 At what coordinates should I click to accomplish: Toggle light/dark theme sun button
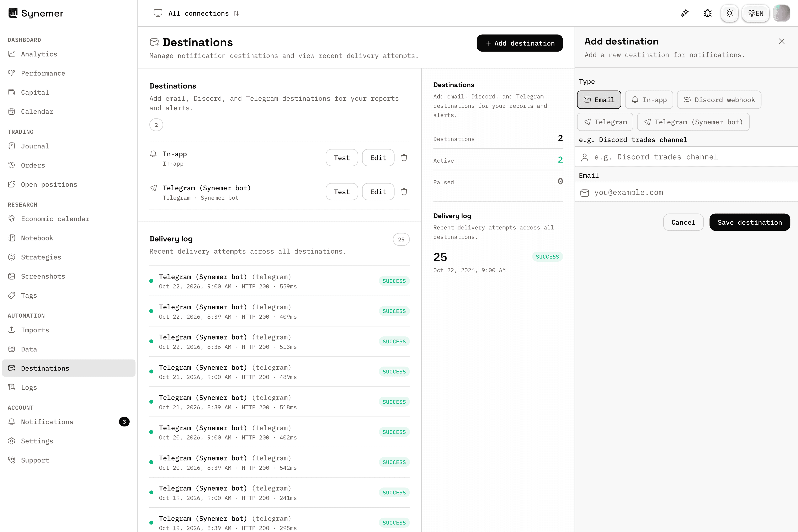(x=729, y=13)
